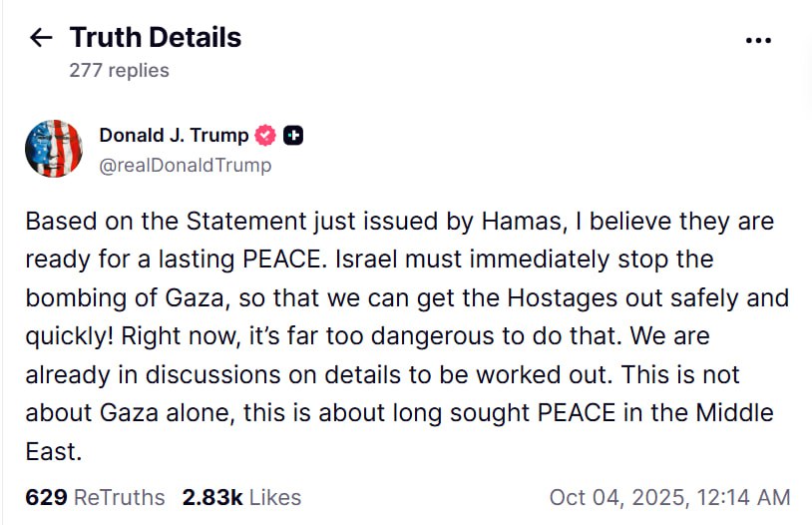Click the Oct 04, 2025 timestamp
812x525 pixels.
[669, 497]
